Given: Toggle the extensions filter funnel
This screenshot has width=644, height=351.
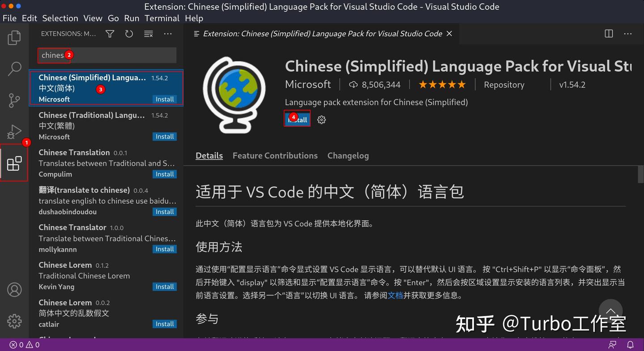Looking at the screenshot, I should pyautogui.click(x=110, y=34).
